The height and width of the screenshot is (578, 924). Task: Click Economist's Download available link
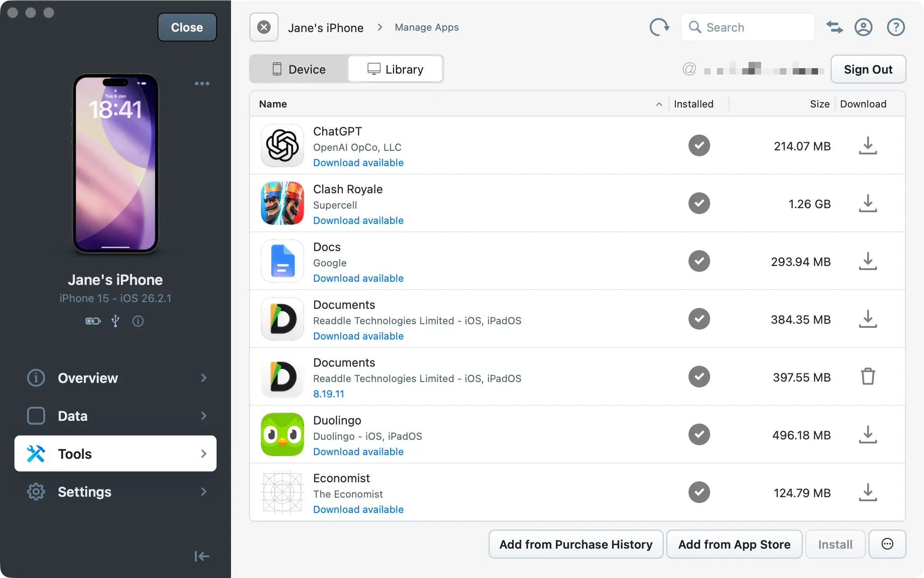358,509
